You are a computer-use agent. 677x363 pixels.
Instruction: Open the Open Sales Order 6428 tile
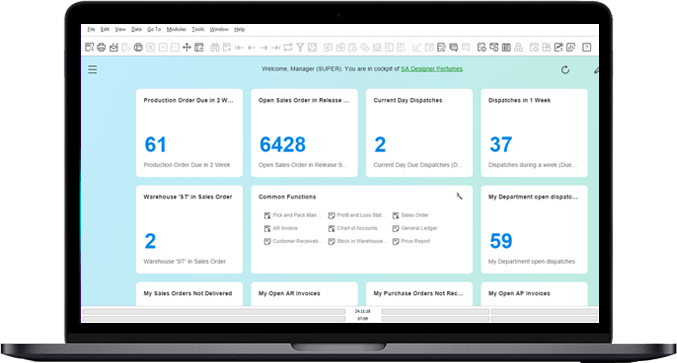point(304,133)
